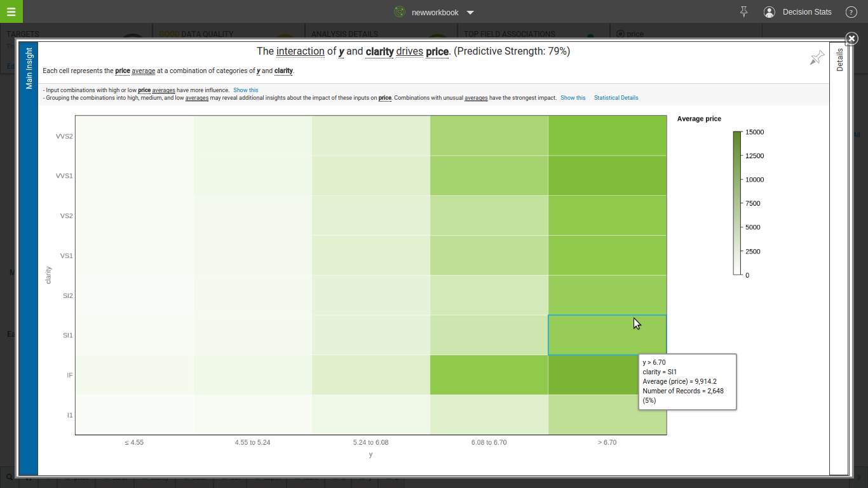Pin this insight using the pushpin icon
This screenshot has height=488, width=868.
click(817, 58)
